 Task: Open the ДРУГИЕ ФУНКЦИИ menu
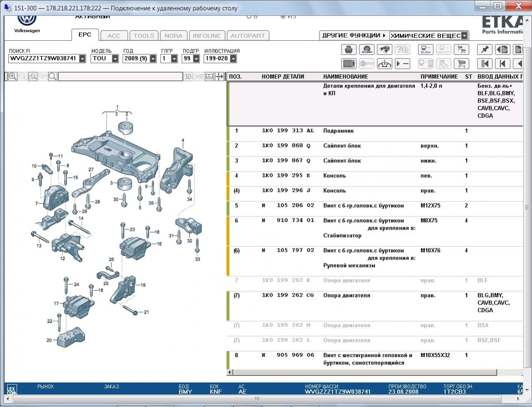point(354,35)
